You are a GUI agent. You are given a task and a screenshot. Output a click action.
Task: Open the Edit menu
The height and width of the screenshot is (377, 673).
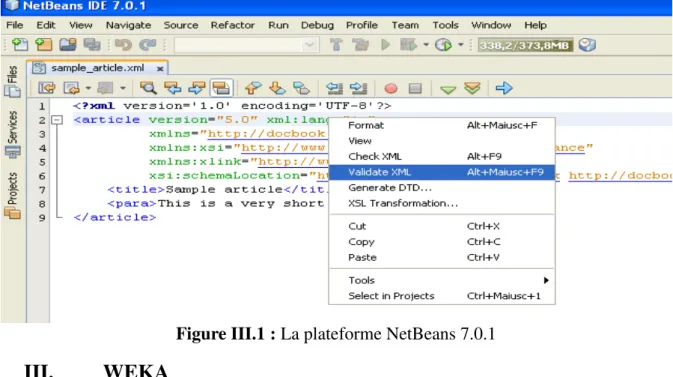click(x=46, y=25)
